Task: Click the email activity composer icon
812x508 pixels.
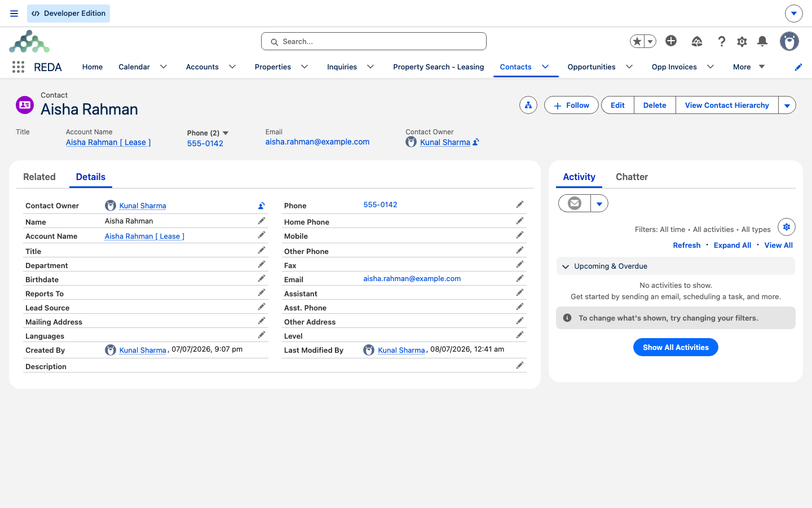Action: point(575,203)
